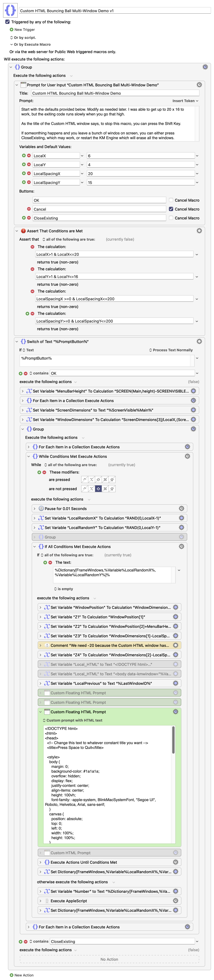Toggle Shift in the 'are not pressed' row
This screenshot has height=980, width=214.
point(98,489)
